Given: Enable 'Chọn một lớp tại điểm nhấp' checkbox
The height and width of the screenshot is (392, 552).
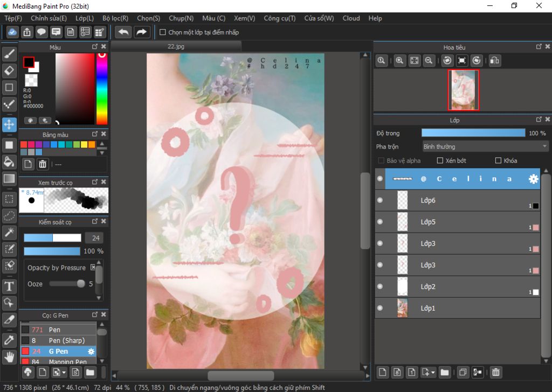Looking at the screenshot, I should (x=163, y=32).
